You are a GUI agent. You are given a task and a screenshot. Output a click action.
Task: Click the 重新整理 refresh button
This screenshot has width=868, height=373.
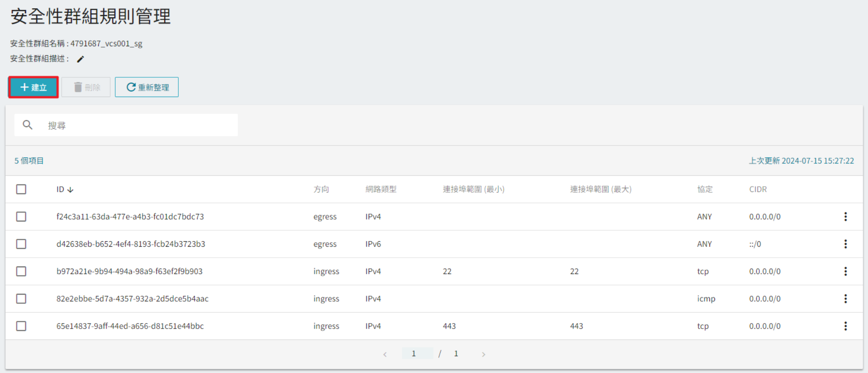click(147, 87)
